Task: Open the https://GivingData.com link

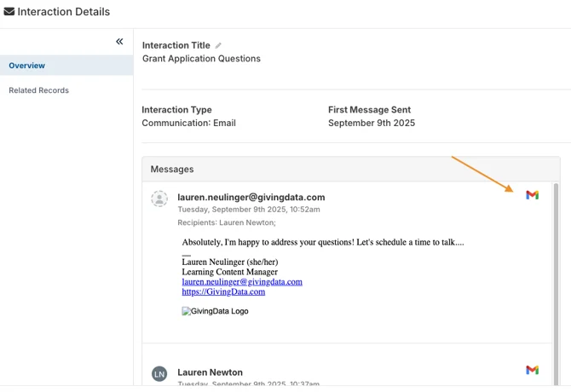Action: tap(223, 291)
